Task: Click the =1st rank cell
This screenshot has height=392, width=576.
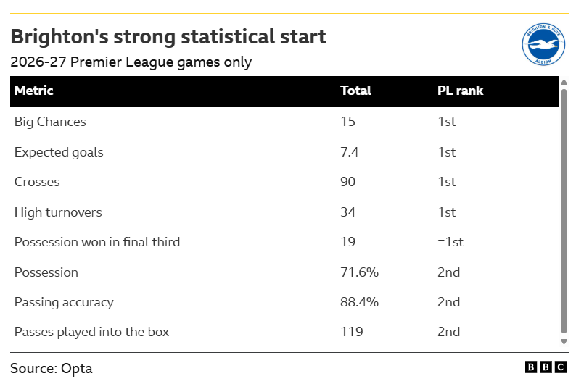Action: pyautogui.click(x=450, y=242)
